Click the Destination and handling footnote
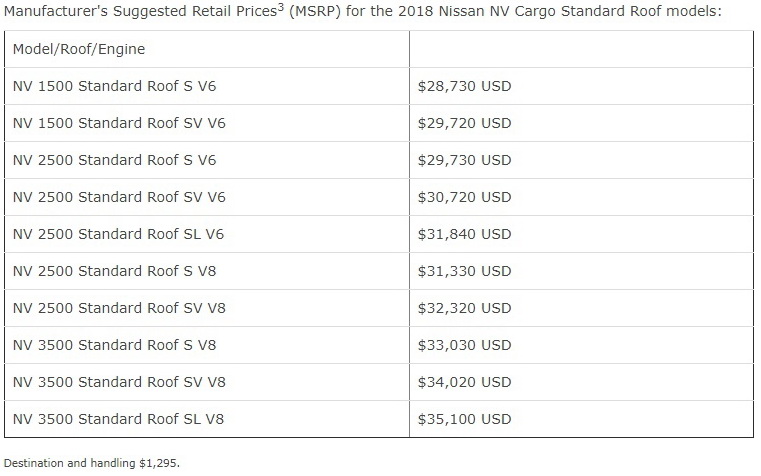Image resolution: width=761 pixels, height=476 pixels. tap(91, 463)
